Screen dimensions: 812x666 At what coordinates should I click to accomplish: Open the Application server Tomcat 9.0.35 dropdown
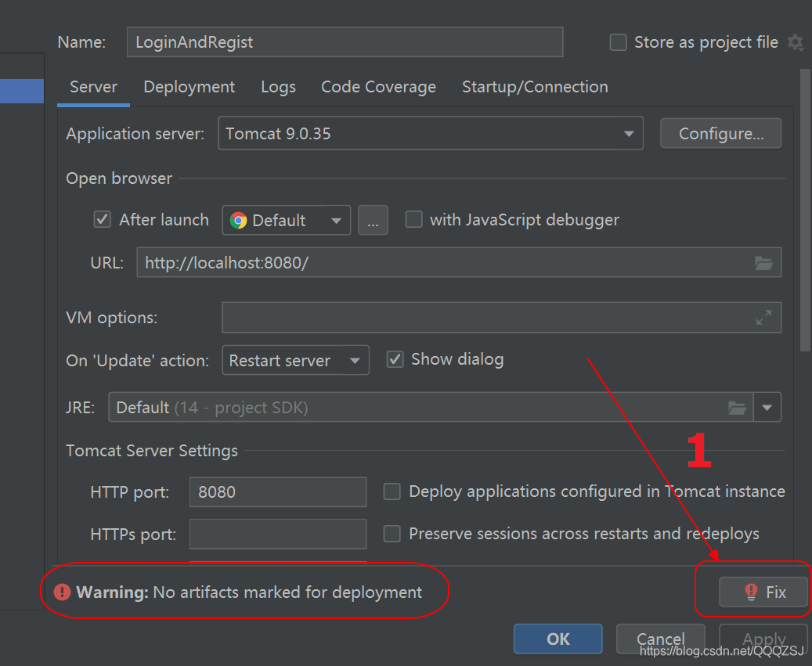pos(431,134)
